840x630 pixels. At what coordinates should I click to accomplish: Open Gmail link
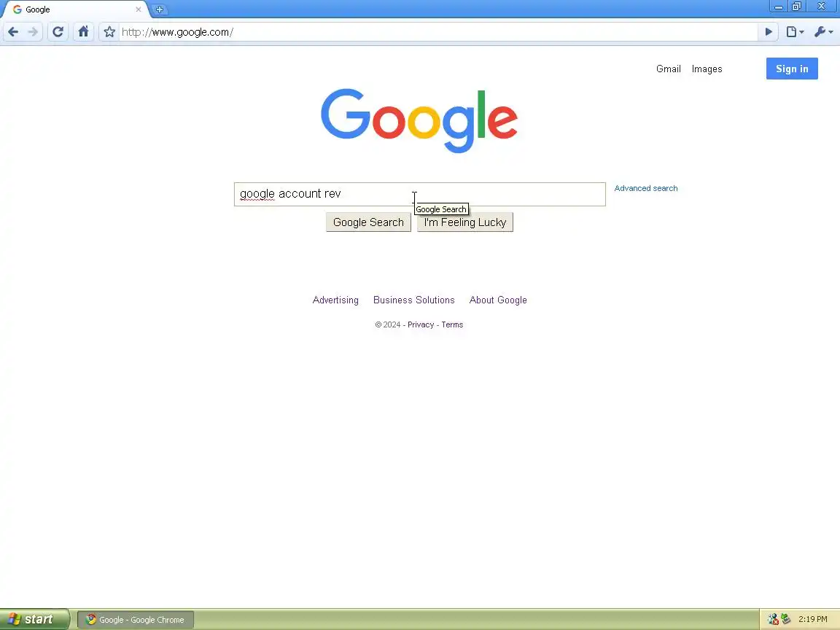[668, 69]
